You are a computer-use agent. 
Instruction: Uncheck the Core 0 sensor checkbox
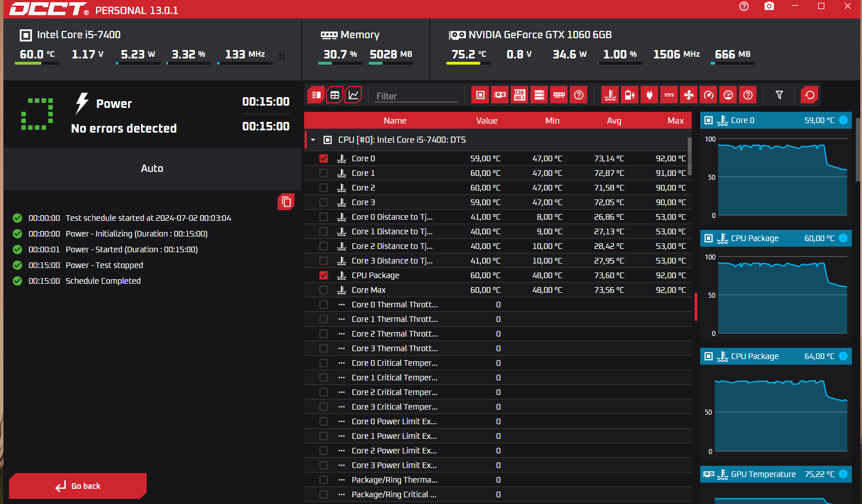[x=324, y=158]
